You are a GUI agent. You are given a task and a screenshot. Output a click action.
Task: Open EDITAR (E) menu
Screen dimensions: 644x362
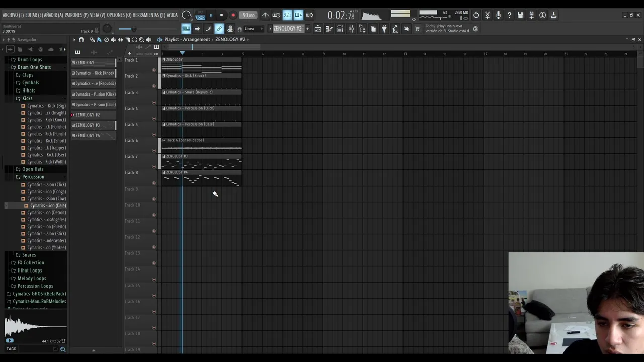[x=34, y=15]
